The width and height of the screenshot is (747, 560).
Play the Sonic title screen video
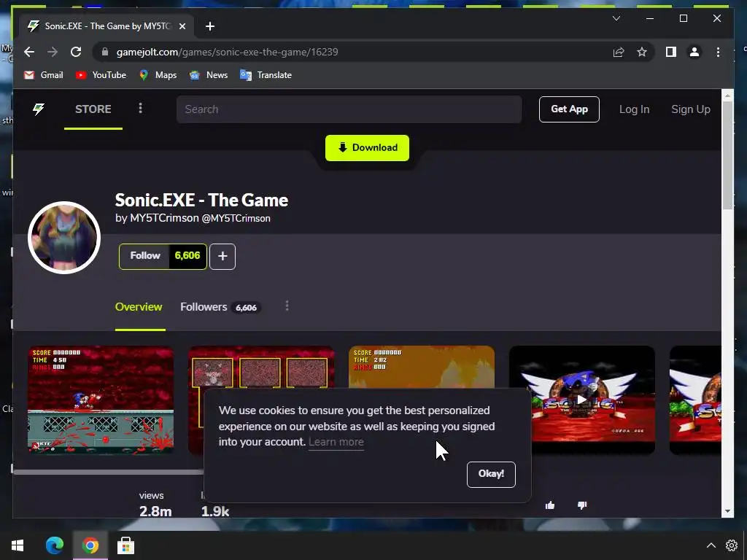tap(581, 400)
